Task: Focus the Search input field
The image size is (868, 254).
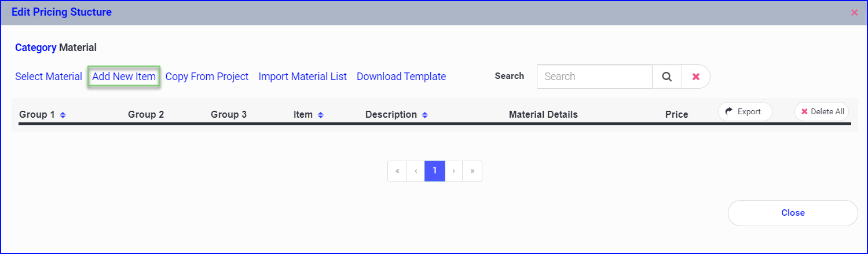Action: point(595,77)
